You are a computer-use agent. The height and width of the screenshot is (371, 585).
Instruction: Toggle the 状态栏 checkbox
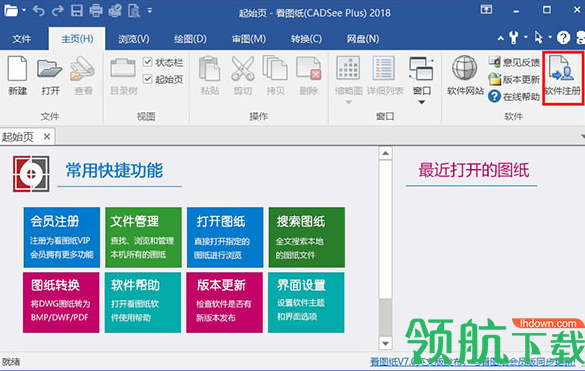click(x=148, y=62)
